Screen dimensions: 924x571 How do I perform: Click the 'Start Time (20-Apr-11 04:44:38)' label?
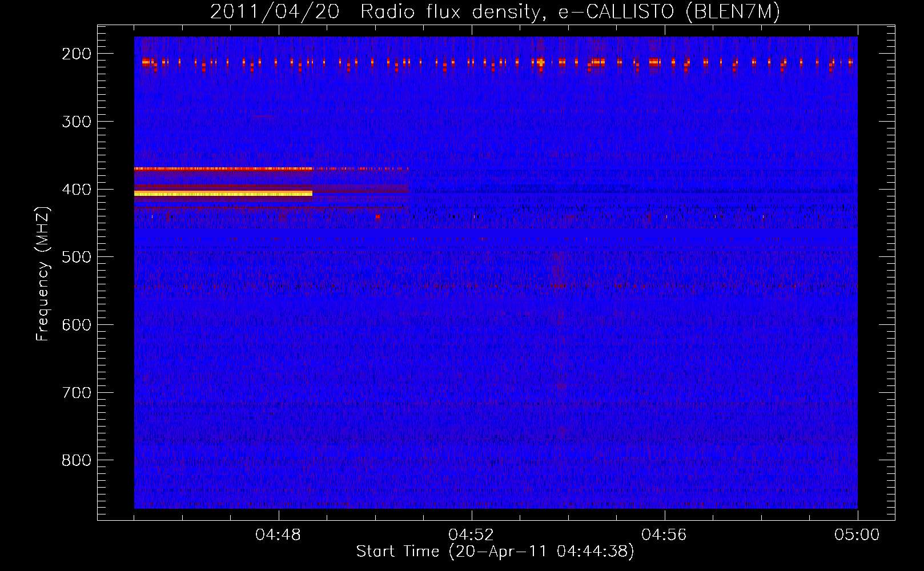(495, 552)
